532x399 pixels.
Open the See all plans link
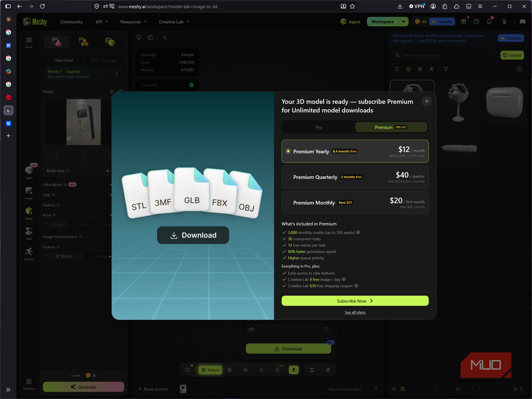point(355,312)
